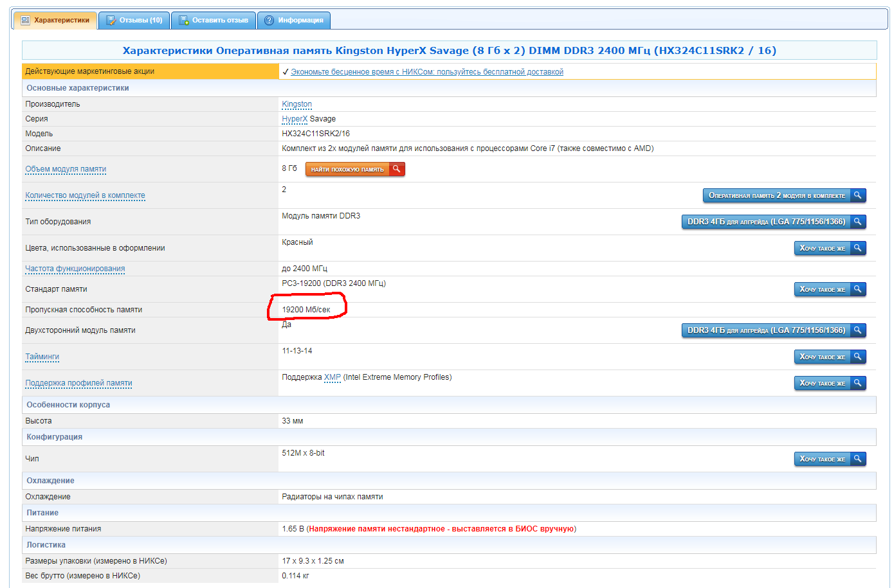Screen dimensions: 894x588
Task: Click the Цвета, использованные в оформлении label
Action: pos(95,248)
